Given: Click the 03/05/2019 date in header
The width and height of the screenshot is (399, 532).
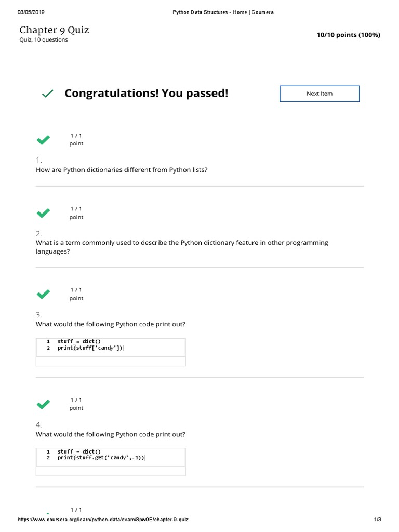Looking at the screenshot, I should (32, 12).
